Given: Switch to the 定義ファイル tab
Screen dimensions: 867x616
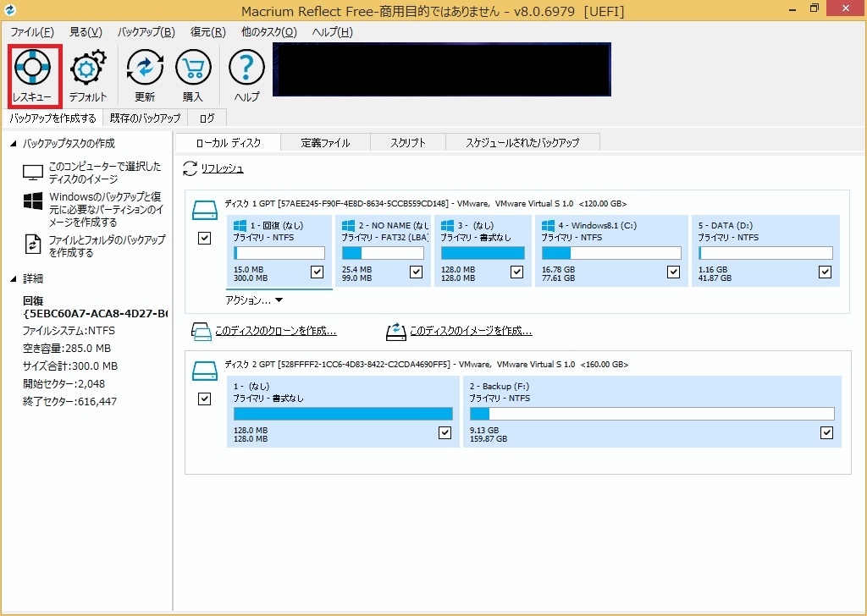Looking at the screenshot, I should click(326, 142).
